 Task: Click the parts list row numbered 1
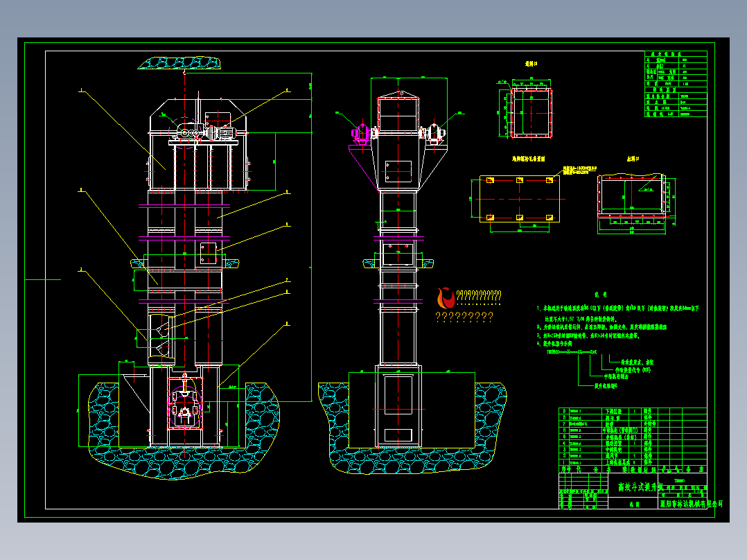pos(633,462)
